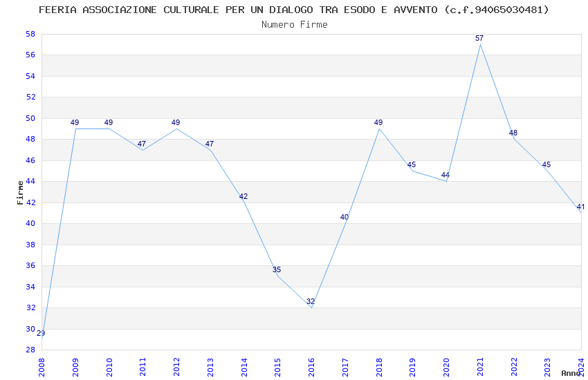Select the 2020 data point labeled 44

click(x=445, y=175)
